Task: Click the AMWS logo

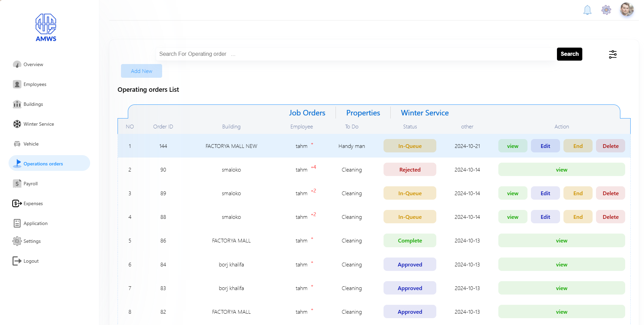Action: pyautogui.click(x=46, y=28)
